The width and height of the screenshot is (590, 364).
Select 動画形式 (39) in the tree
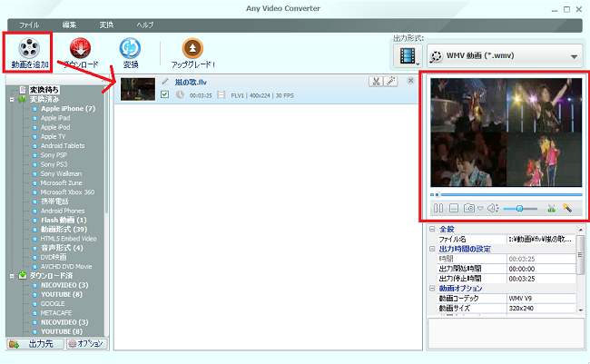coord(64,230)
